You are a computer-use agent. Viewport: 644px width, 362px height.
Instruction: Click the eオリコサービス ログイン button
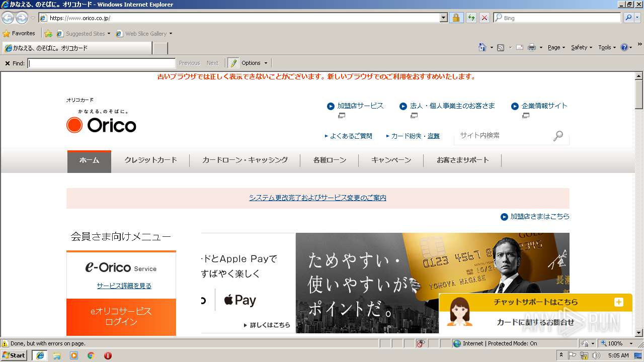(x=121, y=317)
